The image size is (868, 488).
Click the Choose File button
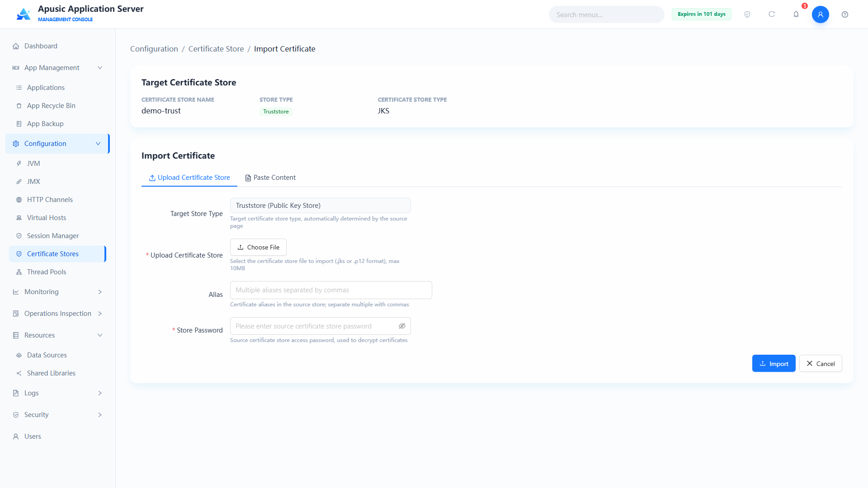point(258,247)
